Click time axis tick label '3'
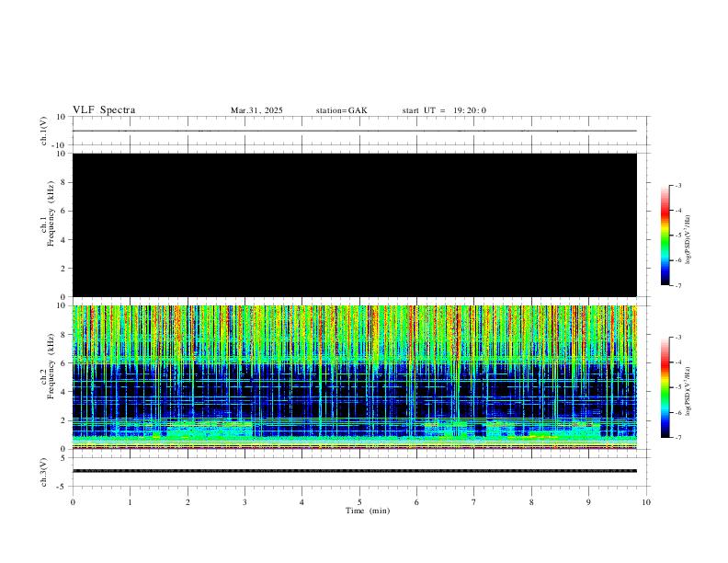 245,502
